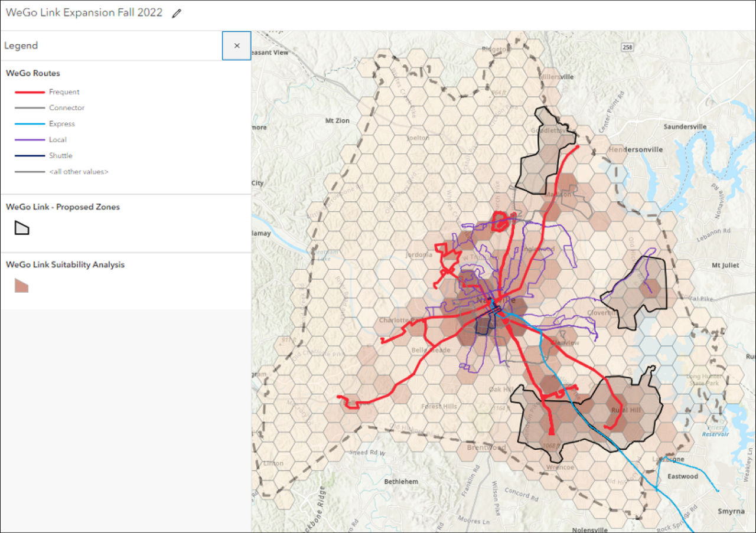Click the WeGo Link Expansion Fall 2022 title
The image size is (756, 533).
pyautogui.click(x=84, y=12)
